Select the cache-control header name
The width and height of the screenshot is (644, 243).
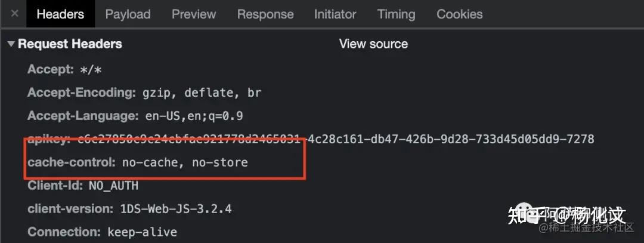[72, 162]
